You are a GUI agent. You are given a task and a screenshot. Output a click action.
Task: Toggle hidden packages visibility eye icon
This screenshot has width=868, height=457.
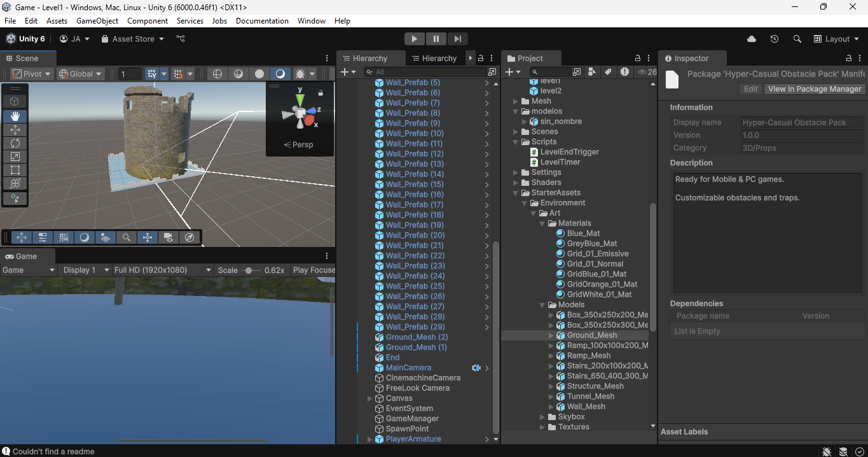tap(647, 72)
